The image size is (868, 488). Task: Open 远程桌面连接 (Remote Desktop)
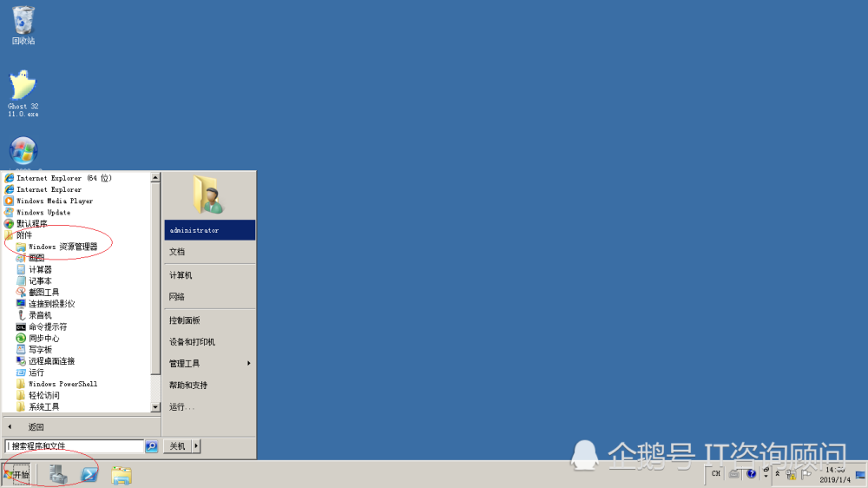pos(46,361)
